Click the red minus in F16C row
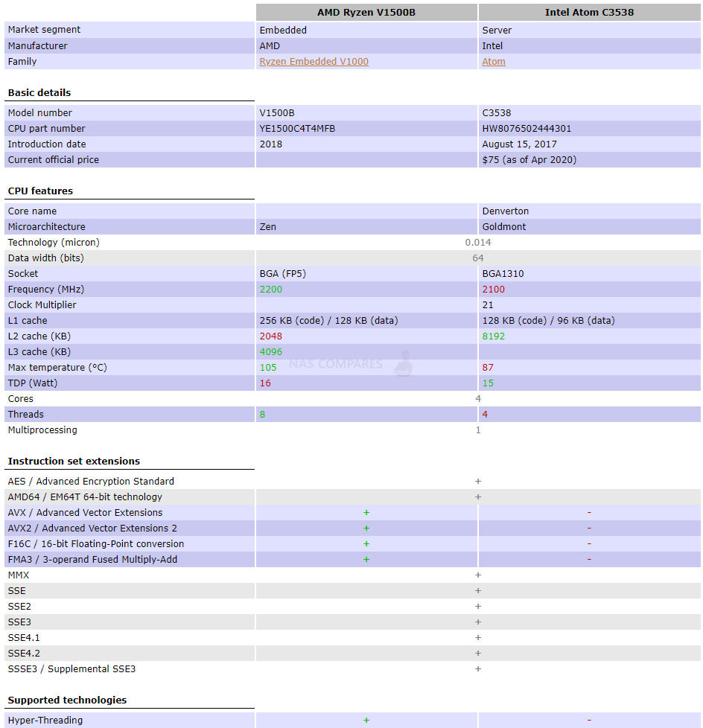 click(x=589, y=543)
